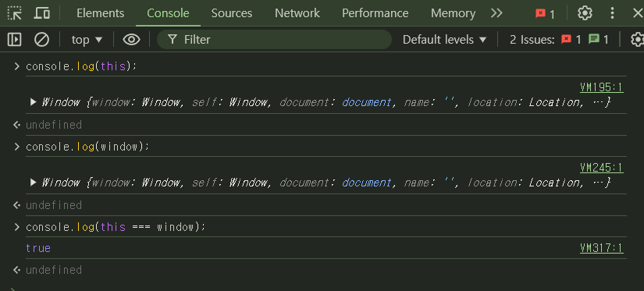Click undefined result below VM245:1 output
Screen dimensions: 644x291
coord(54,205)
